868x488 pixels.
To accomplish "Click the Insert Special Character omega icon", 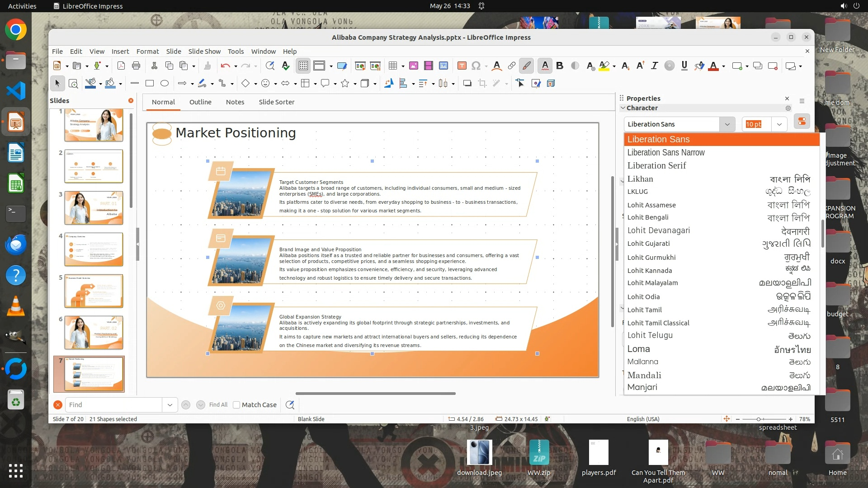I will click(476, 66).
